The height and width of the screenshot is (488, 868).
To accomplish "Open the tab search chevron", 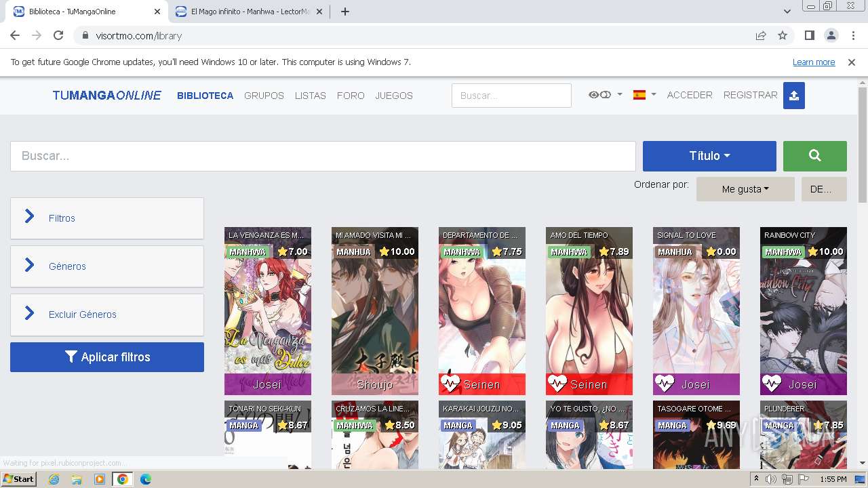I will coord(787,12).
